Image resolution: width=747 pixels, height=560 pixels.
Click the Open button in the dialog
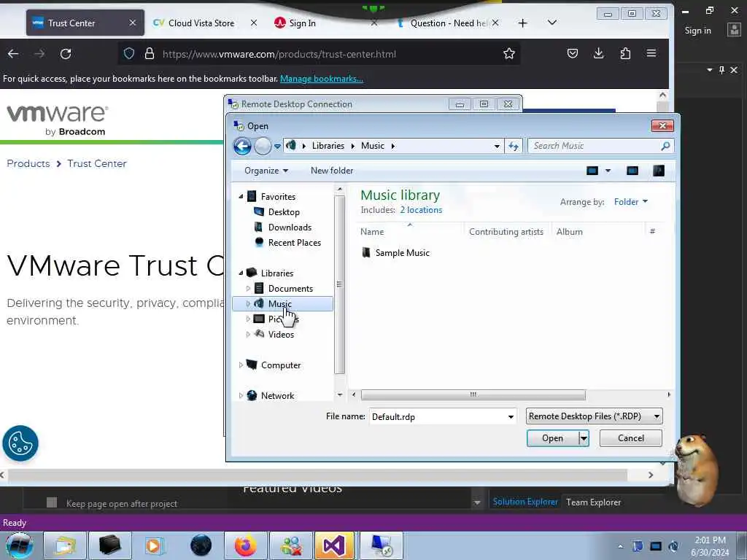pyautogui.click(x=553, y=438)
